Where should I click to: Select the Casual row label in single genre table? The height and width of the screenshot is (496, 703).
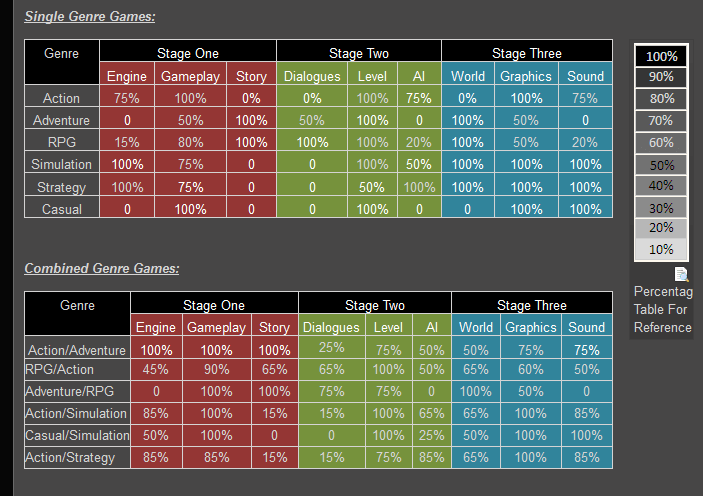(x=62, y=209)
